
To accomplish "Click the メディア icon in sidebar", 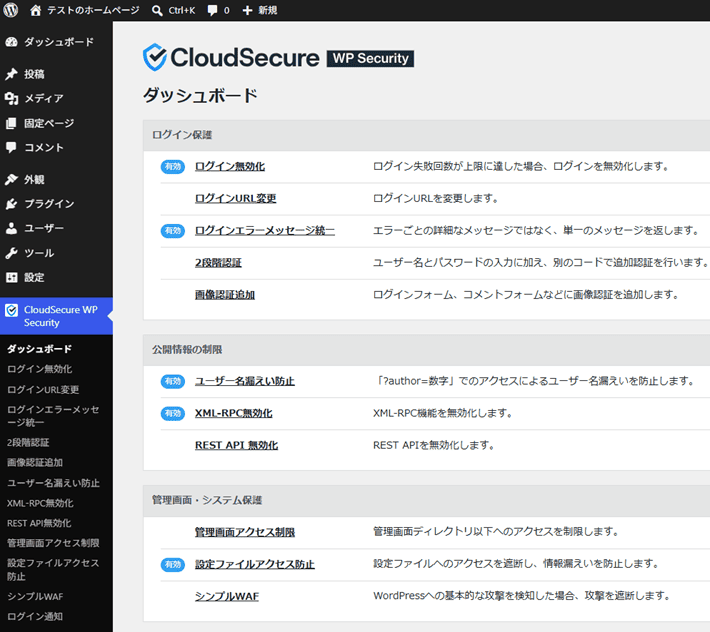I will pos(11,98).
